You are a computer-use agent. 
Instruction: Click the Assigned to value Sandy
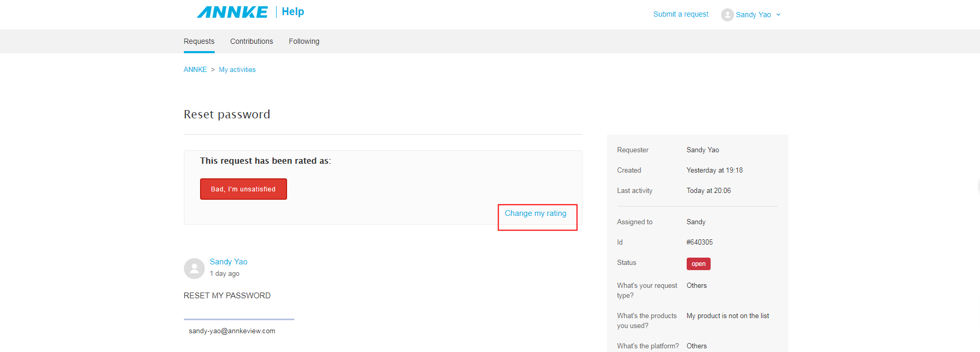pyautogui.click(x=696, y=222)
